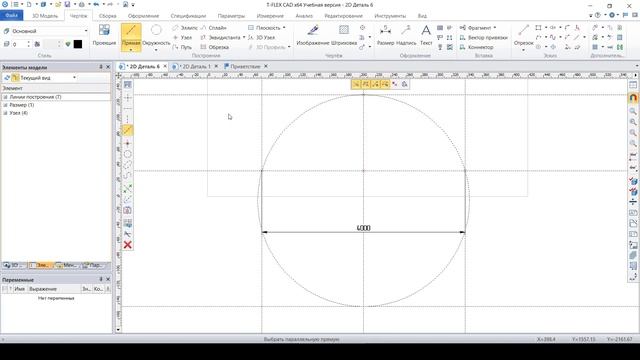Expand the Прямая tool dropdown arrow

[x=131, y=50]
